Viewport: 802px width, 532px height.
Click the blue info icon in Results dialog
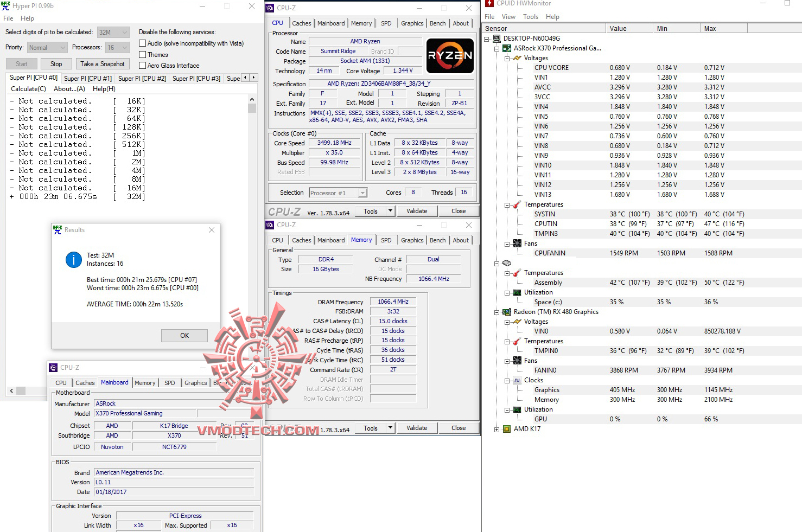click(74, 260)
